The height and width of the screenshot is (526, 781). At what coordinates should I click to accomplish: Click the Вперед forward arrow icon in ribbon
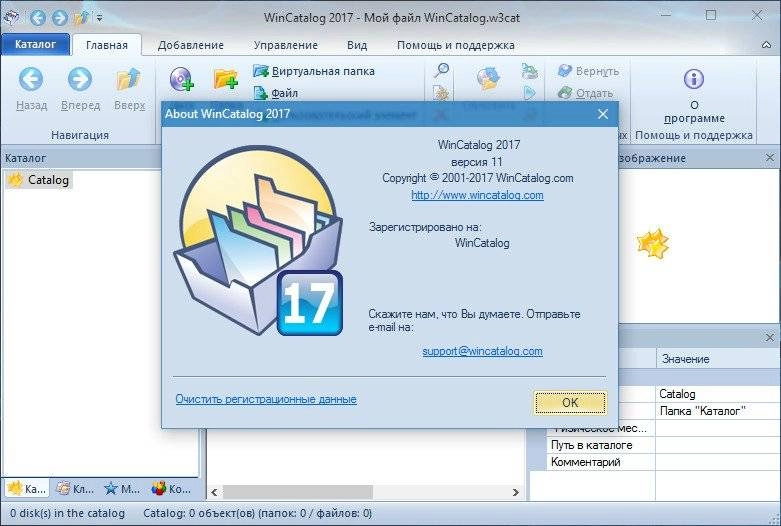point(80,79)
